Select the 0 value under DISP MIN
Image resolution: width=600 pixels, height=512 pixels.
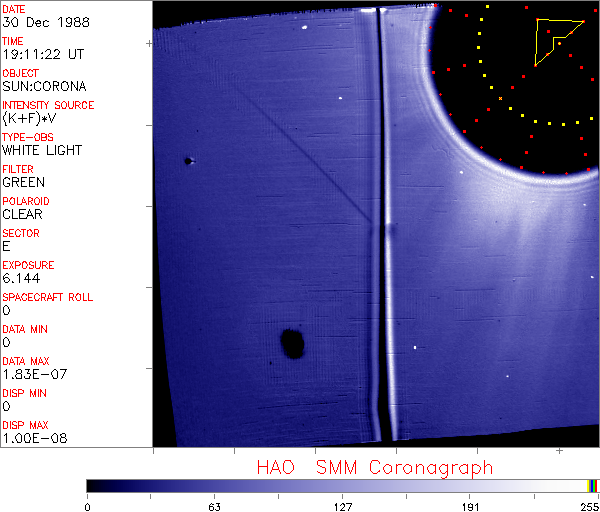tap(6, 406)
